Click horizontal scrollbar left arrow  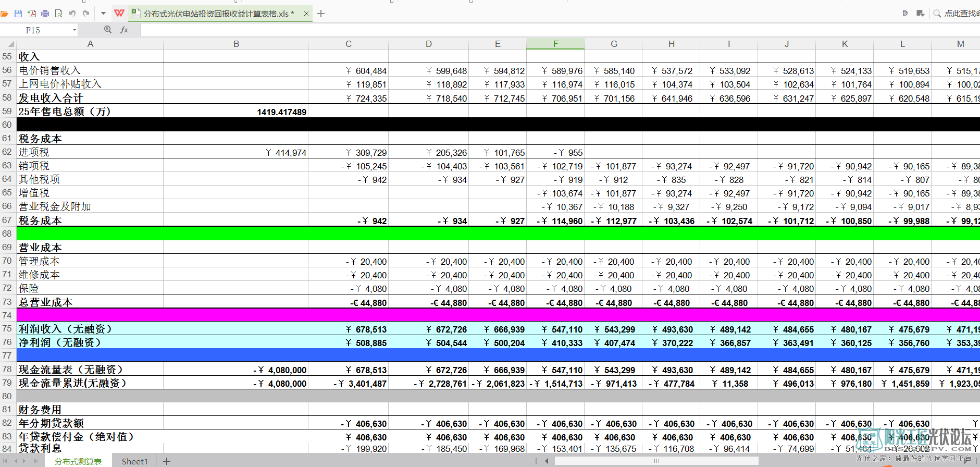pos(547,461)
